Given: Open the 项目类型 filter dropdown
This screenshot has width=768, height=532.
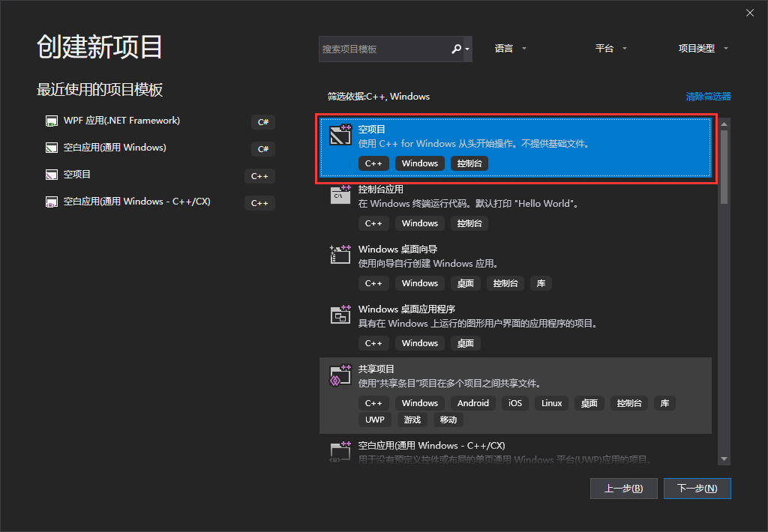Looking at the screenshot, I should tap(703, 49).
